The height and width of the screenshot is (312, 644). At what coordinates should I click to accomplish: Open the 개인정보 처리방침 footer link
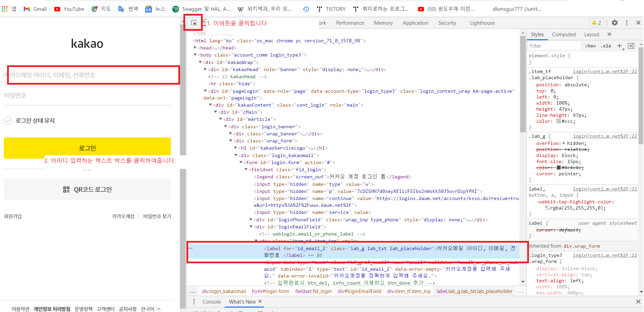[x=52, y=309]
